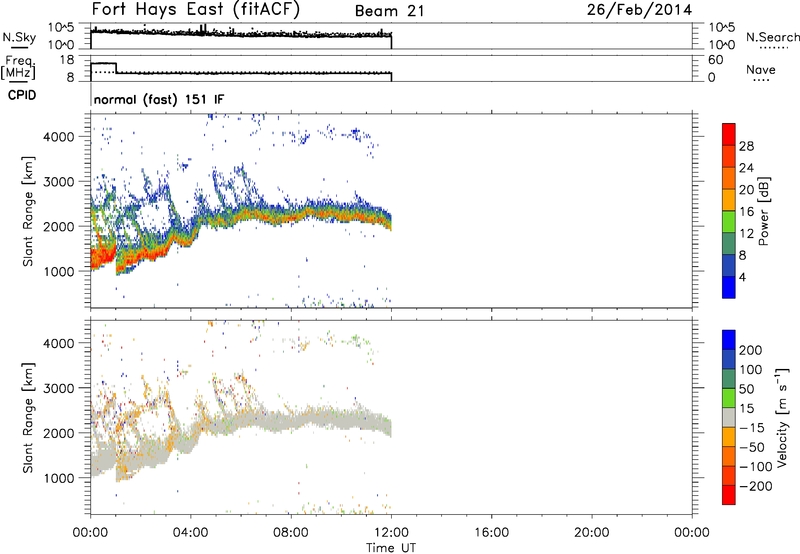Click the 'Nave' legend label
The height and width of the screenshot is (554, 800).
click(761, 69)
